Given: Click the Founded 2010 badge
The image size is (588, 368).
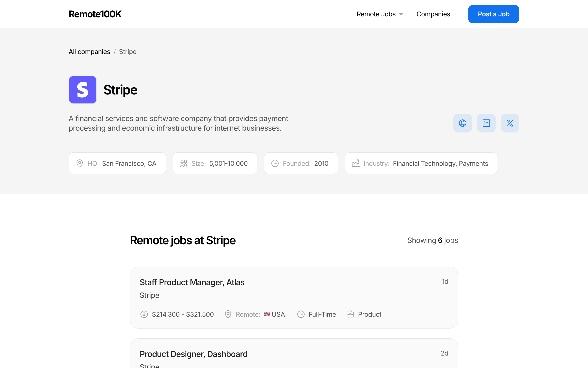Looking at the screenshot, I should pyautogui.click(x=301, y=163).
